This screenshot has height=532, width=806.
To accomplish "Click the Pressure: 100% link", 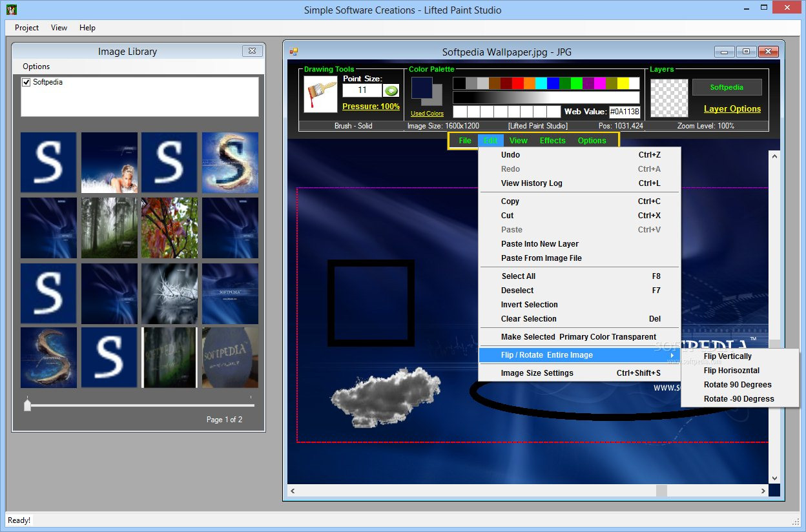I will 371,107.
